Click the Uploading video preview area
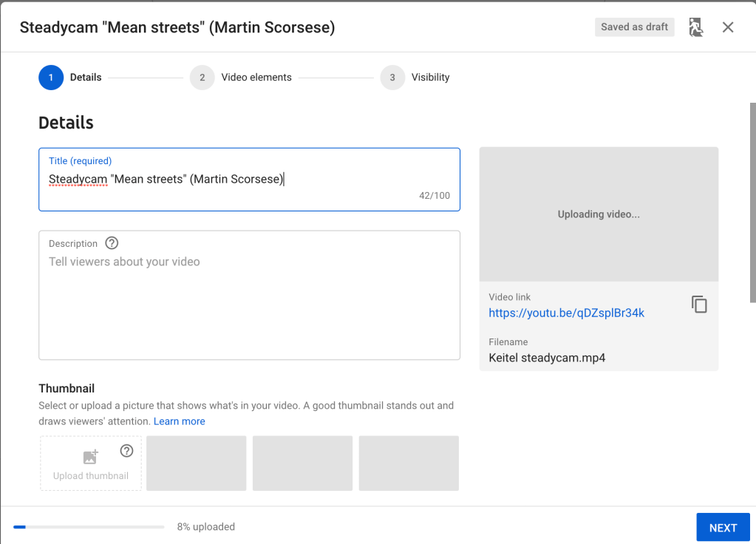The height and width of the screenshot is (544, 756). 599,214
